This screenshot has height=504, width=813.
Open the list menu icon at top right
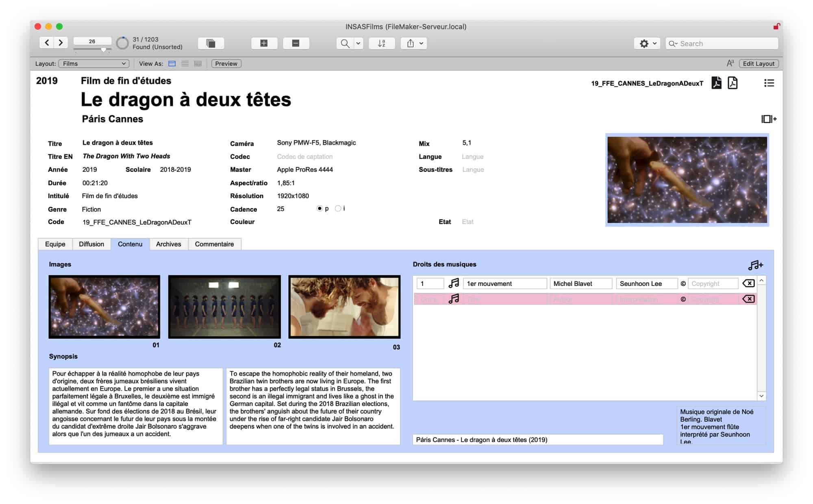point(769,83)
